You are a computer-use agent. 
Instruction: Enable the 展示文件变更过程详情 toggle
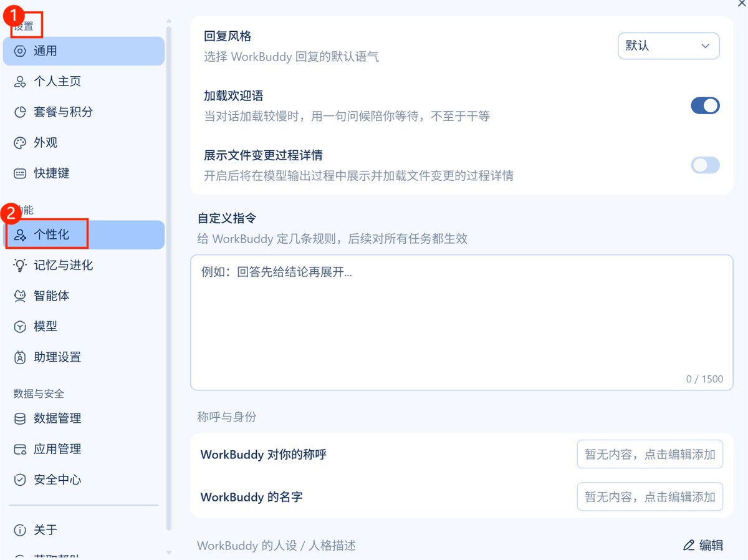pos(705,165)
